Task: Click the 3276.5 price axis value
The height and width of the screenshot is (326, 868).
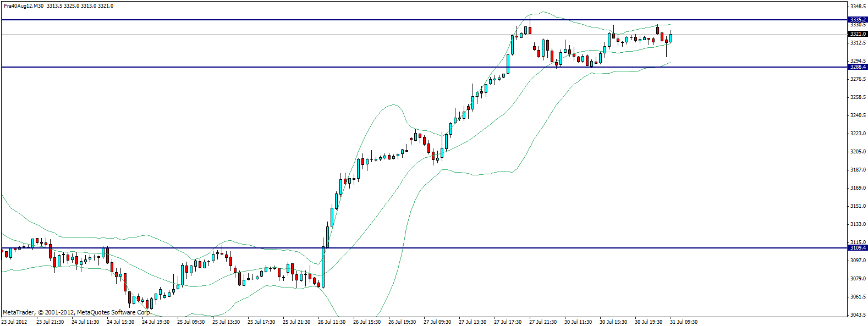Action: 858,79
